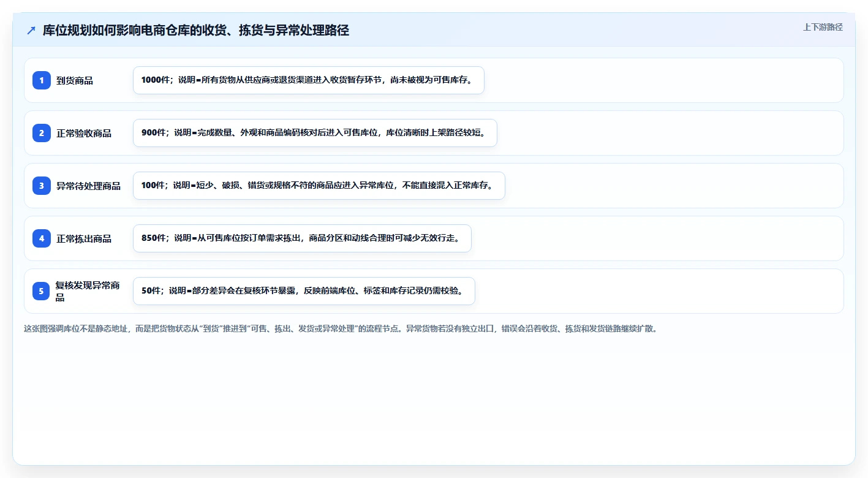The height and width of the screenshot is (478, 868).
Task: Click the 复核发现异常商品 label
Action: coord(88,291)
